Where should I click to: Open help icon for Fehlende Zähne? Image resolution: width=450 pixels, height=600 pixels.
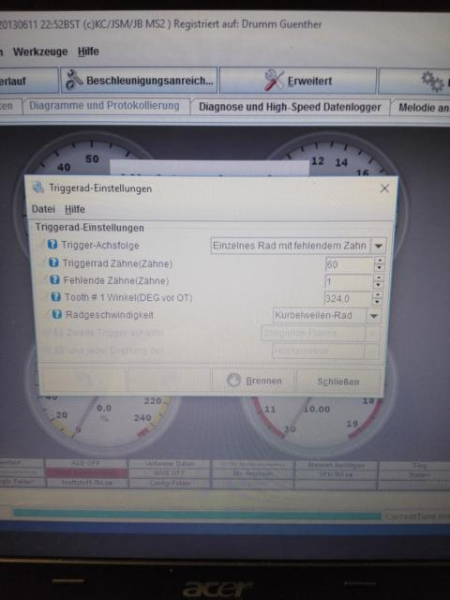pyautogui.click(x=55, y=280)
